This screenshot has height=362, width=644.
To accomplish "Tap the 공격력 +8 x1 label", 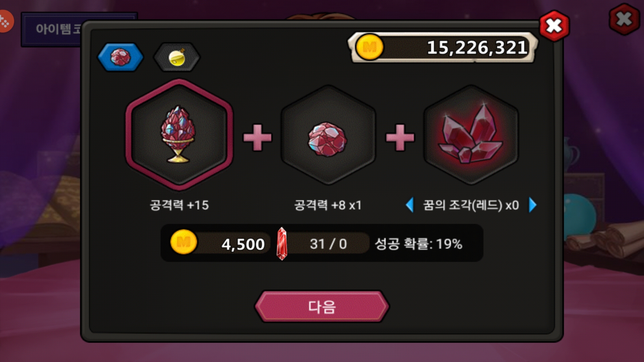I will 328,205.
